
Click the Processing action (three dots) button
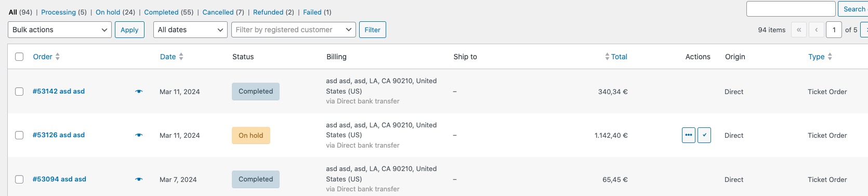click(689, 135)
